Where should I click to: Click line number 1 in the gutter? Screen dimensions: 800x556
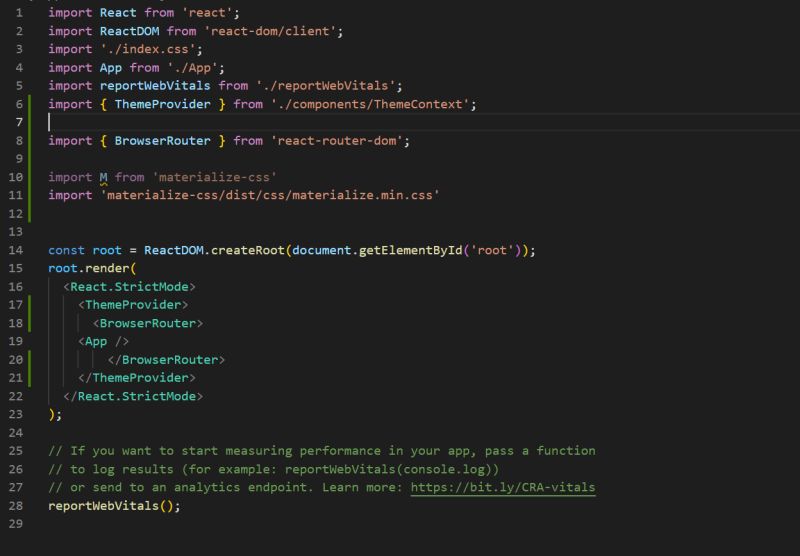click(x=19, y=12)
